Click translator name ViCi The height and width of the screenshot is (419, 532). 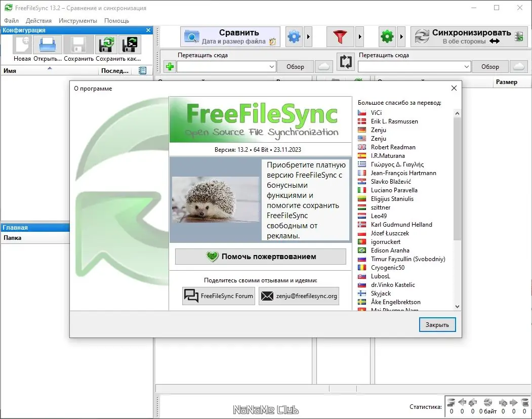click(x=376, y=113)
